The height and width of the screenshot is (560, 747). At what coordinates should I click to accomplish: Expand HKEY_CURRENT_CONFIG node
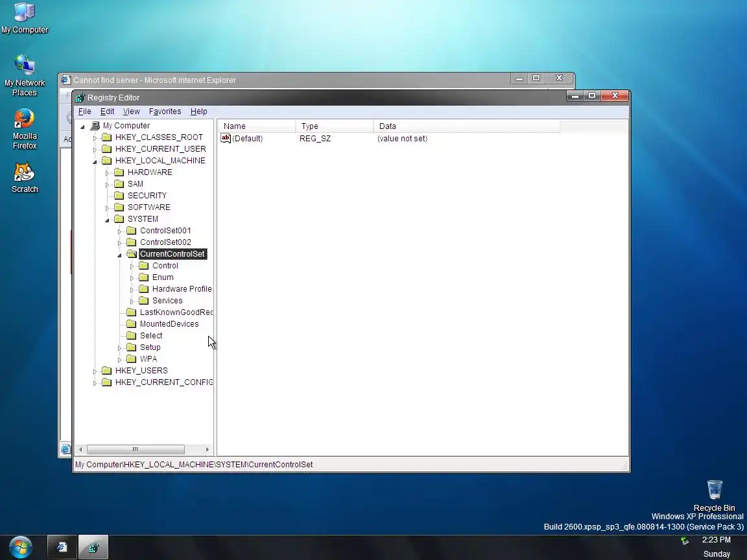(x=95, y=383)
